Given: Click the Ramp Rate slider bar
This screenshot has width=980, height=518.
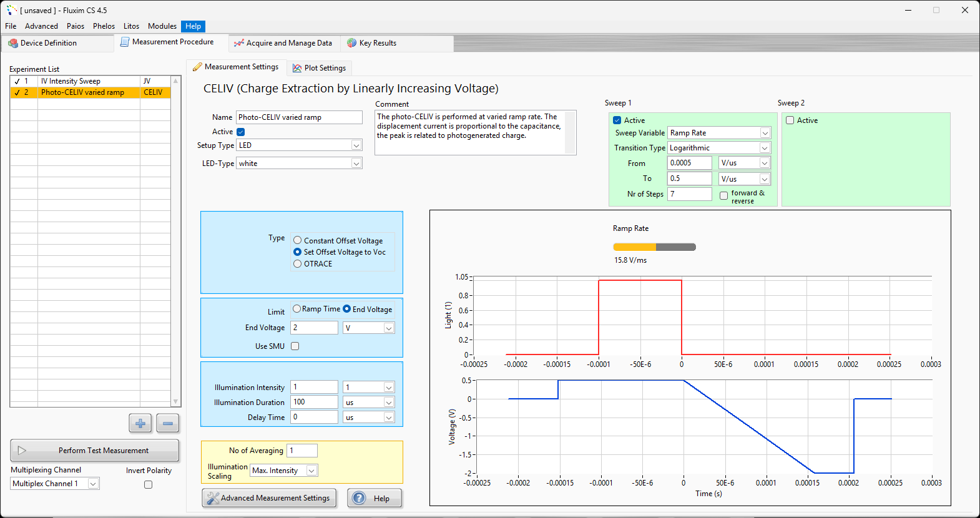Looking at the screenshot, I should (654, 247).
